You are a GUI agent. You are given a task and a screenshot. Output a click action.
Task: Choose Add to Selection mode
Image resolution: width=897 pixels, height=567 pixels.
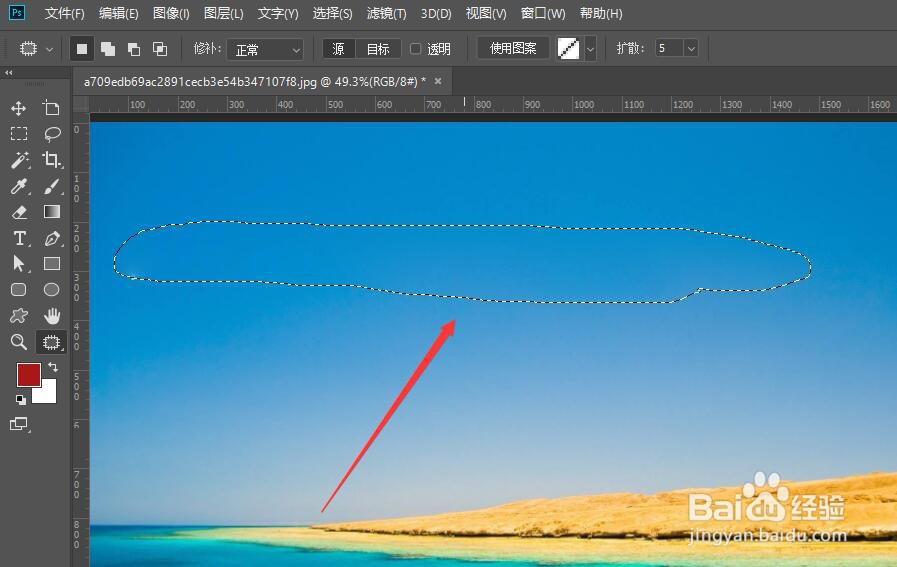point(108,49)
